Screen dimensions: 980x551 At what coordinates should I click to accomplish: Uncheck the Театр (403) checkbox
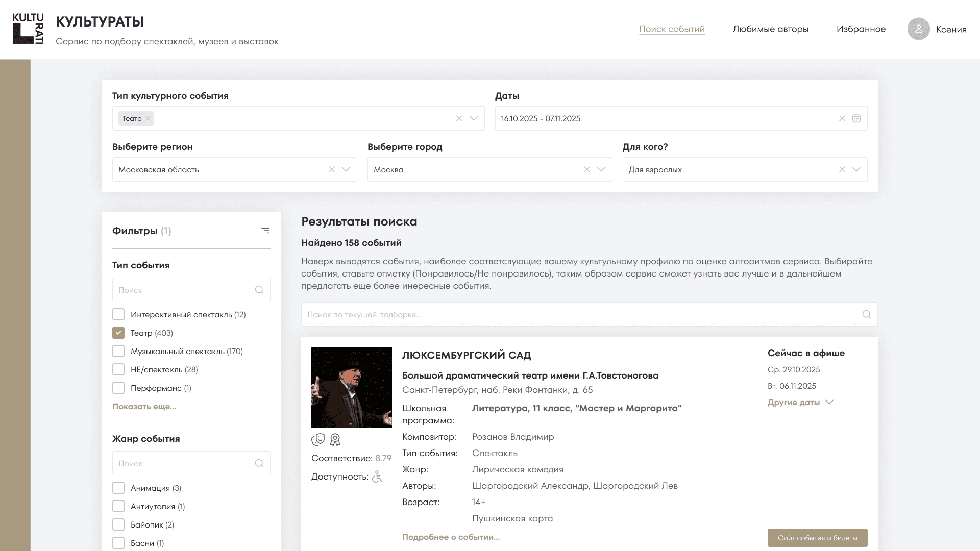click(118, 333)
